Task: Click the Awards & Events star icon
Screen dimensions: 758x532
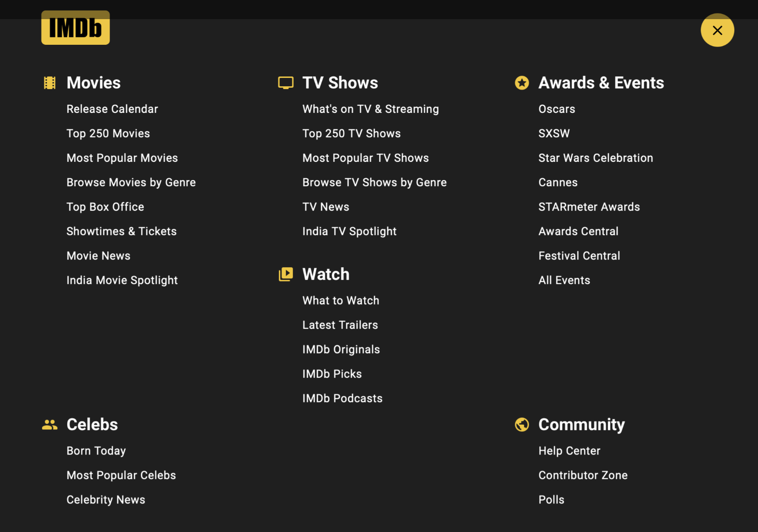Action: point(522,83)
